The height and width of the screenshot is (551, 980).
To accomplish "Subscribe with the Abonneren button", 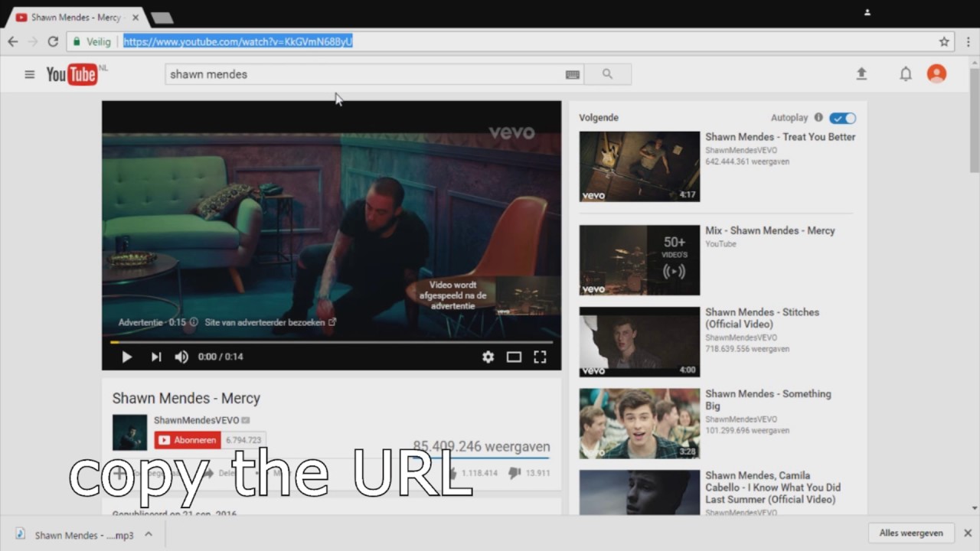I will 188,440.
